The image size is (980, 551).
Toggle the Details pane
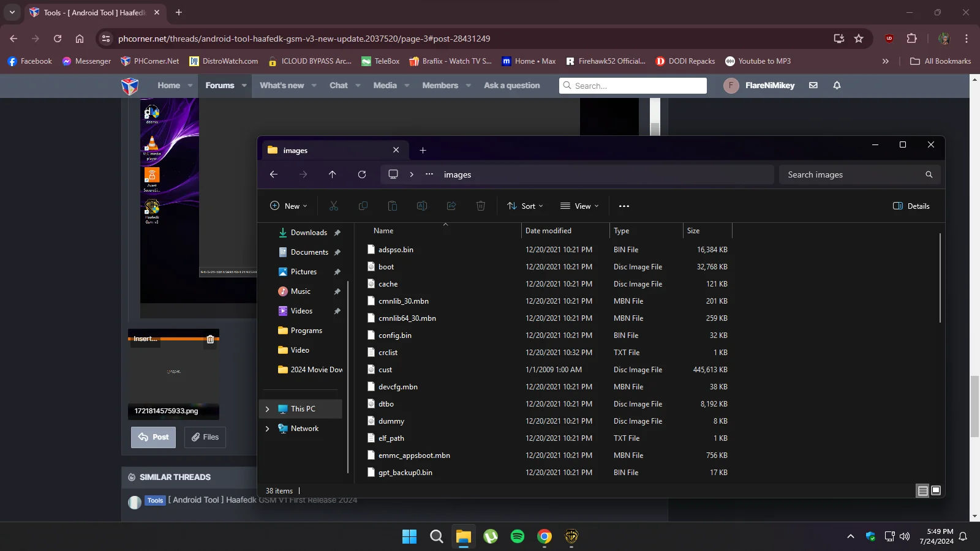[x=911, y=206]
